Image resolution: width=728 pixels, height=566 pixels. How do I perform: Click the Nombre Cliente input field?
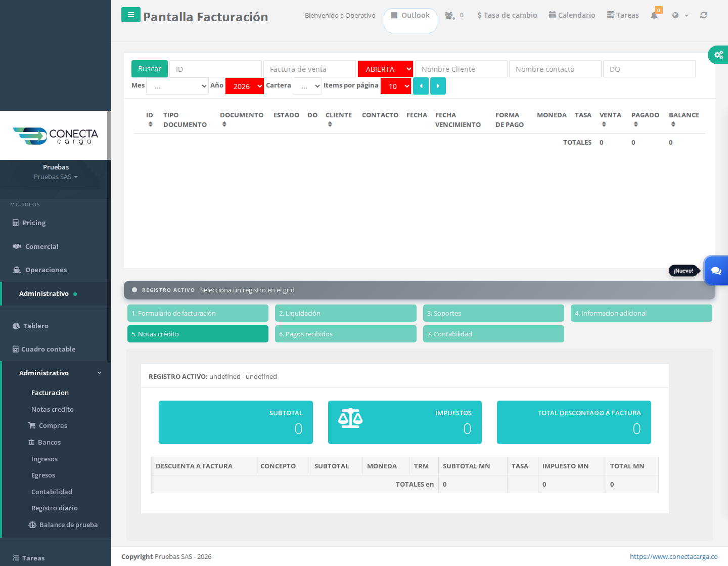pyautogui.click(x=461, y=69)
